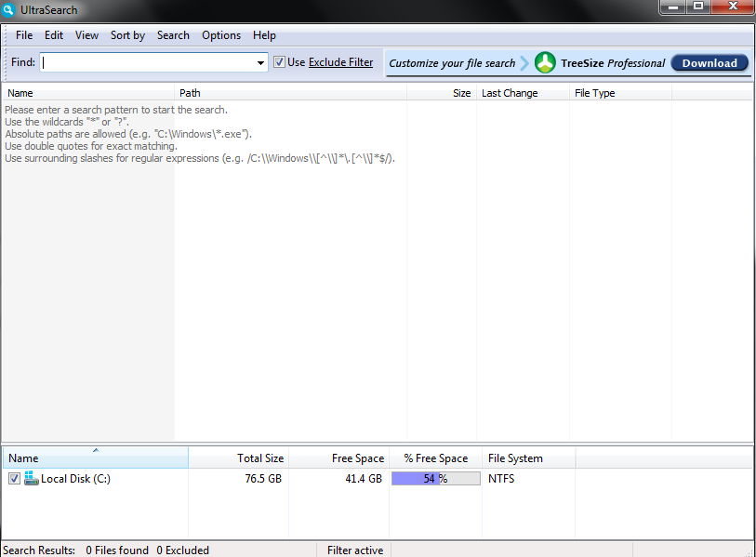
Task: Click the window resize grip in corner
Action: pyautogui.click(x=749, y=551)
